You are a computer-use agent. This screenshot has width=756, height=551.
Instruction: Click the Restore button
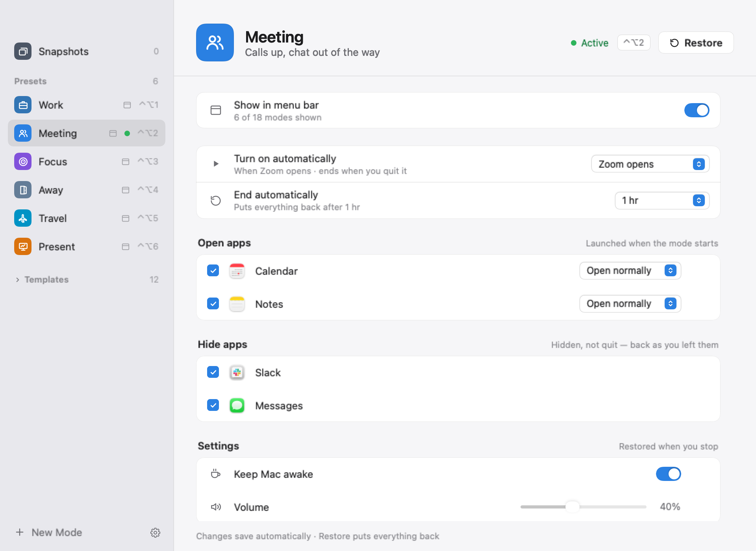(696, 43)
